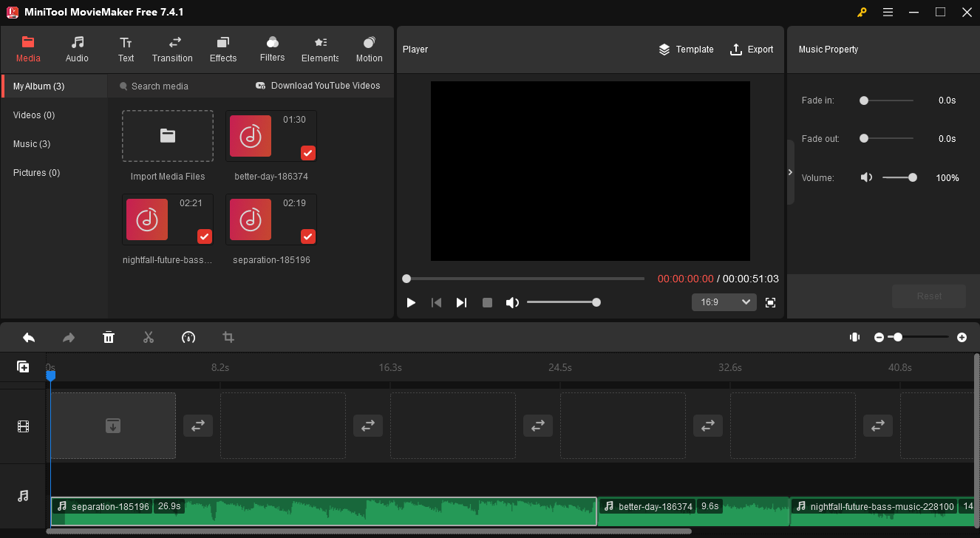Select the Crop tool
This screenshot has height=538, width=980.
click(x=228, y=338)
